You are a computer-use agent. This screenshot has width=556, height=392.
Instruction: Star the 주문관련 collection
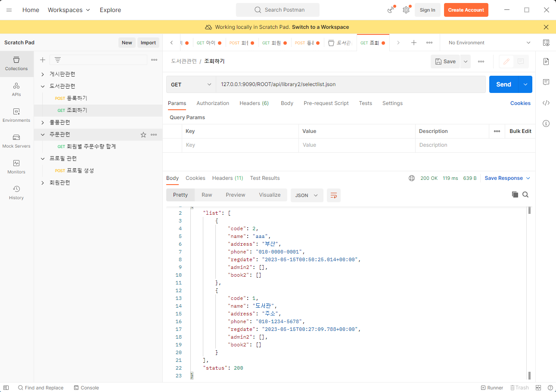[143, 135]
